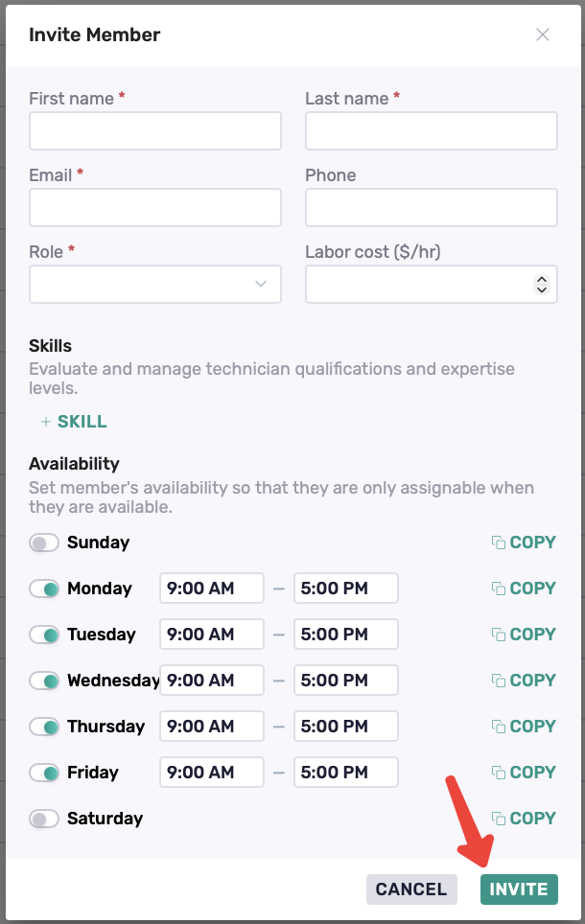Click the First name input field
The height and width of the screenshot is (924, 585).
(x=155, y=130)
